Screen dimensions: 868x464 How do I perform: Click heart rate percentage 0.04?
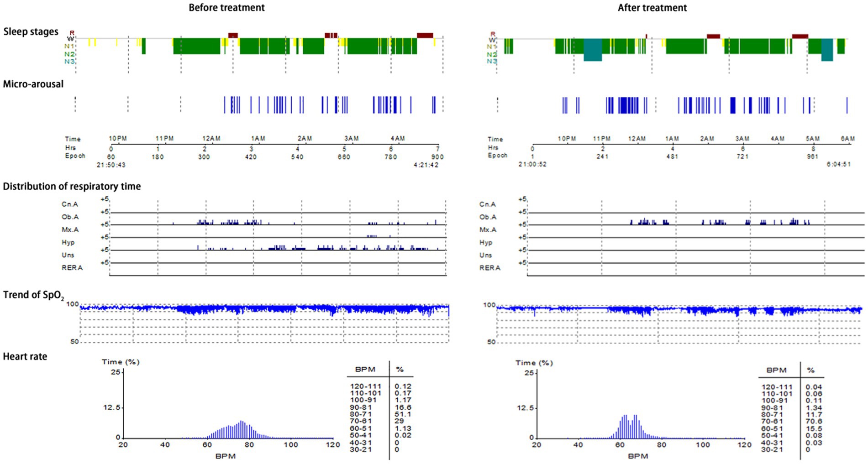[814, 387]
